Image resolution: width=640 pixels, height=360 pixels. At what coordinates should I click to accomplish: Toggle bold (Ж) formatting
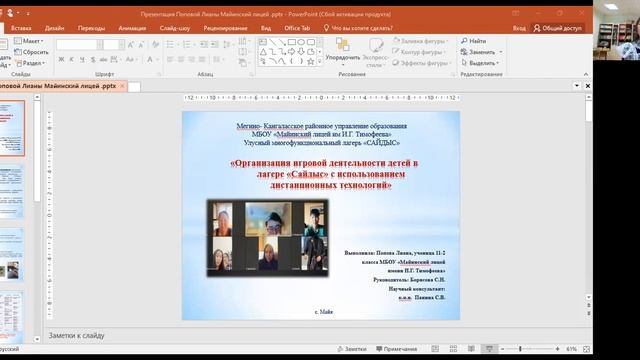pyautogui.click(x=61, y=60)
